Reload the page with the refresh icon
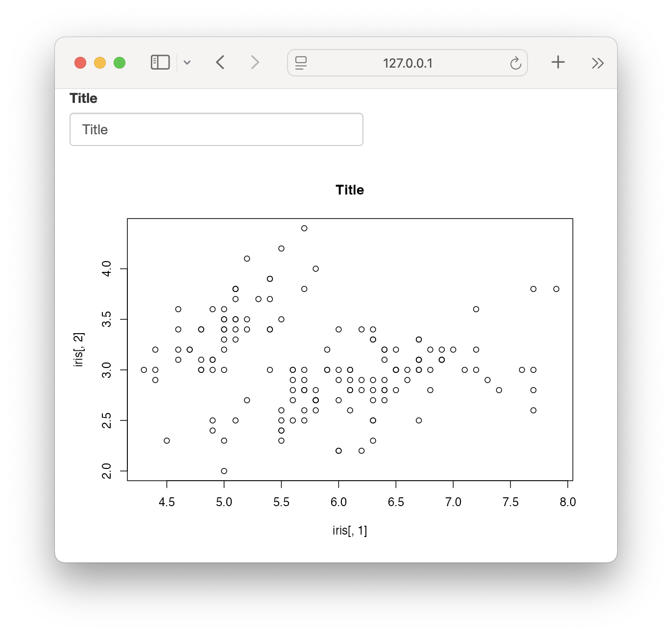 point(515,63)
